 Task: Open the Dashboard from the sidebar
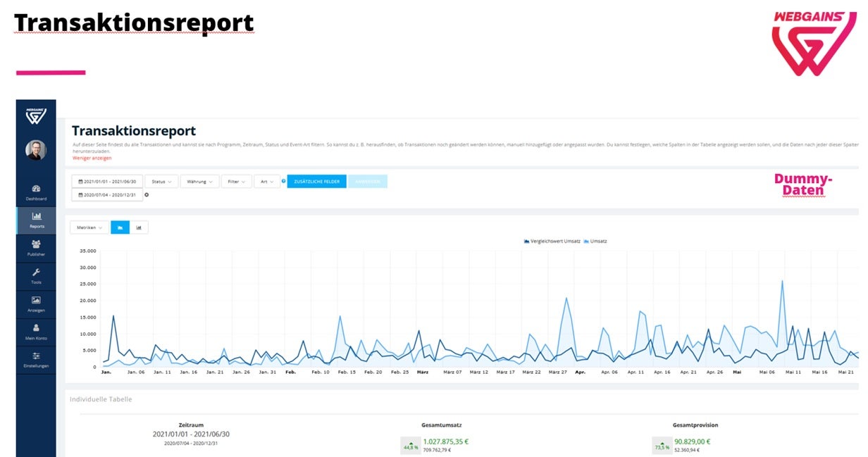pyautogui.click(x=36, y=192)
